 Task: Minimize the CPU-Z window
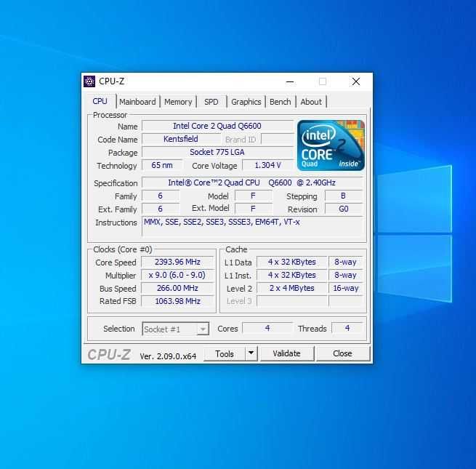coord(290,81)
